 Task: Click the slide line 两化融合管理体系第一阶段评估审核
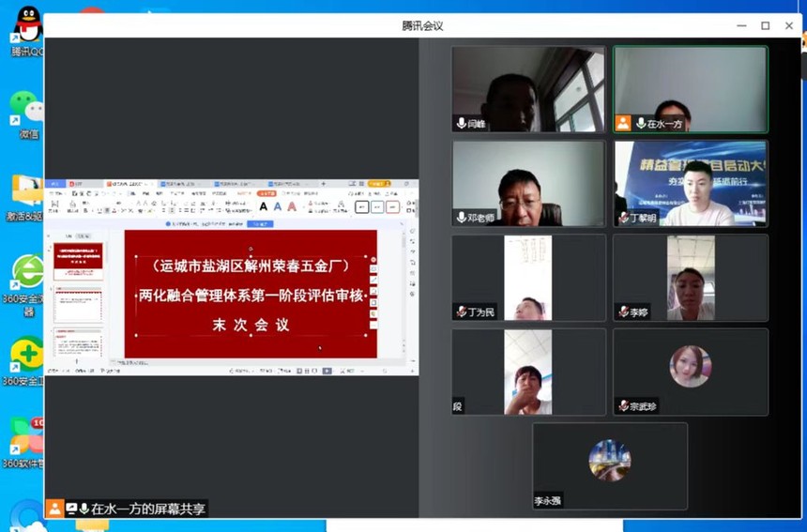(251, 296)
